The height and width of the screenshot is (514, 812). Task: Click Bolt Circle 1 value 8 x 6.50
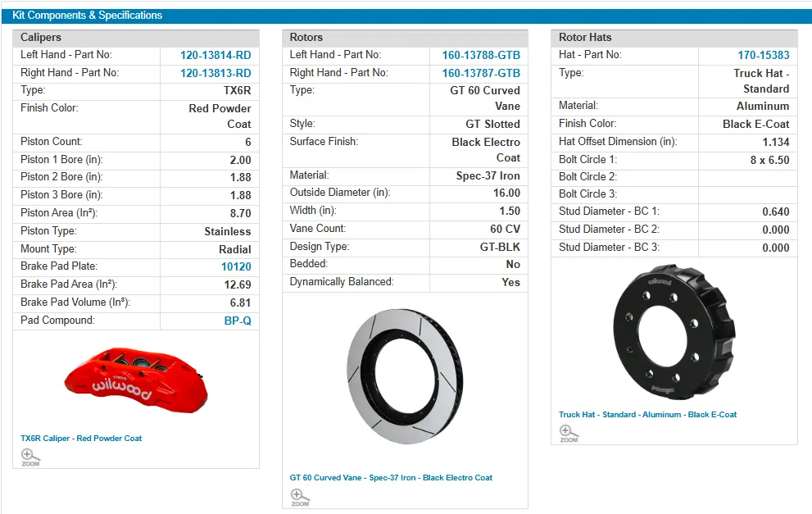point(770,161)
